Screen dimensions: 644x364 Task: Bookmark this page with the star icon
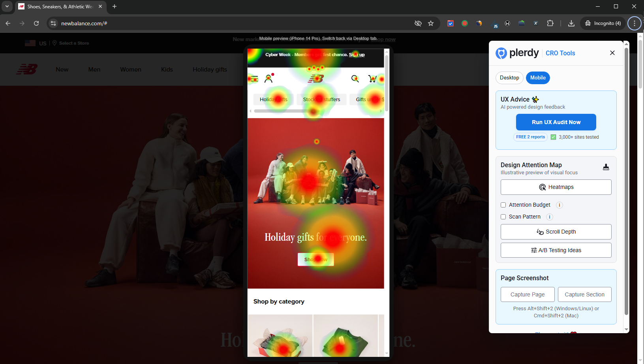tap(431, 23)
